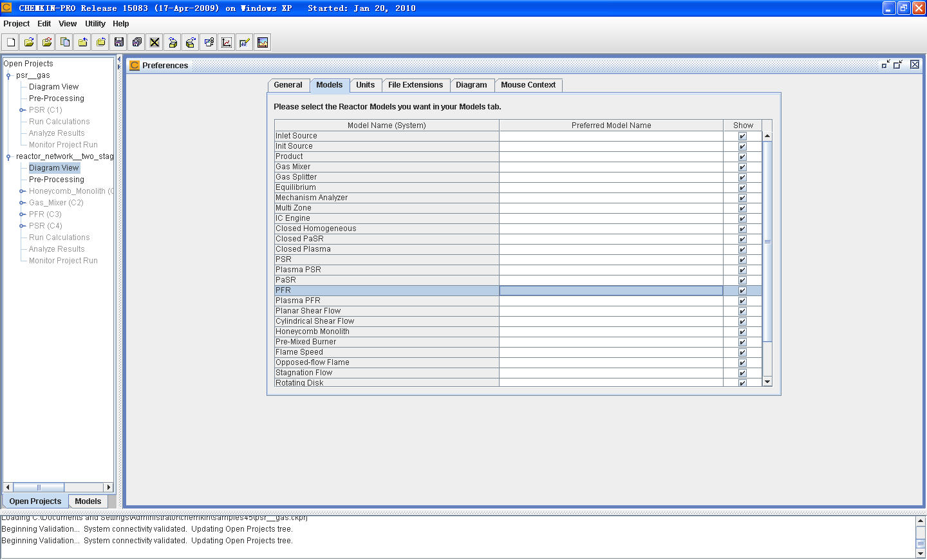Viewport: 927px width, 560px height.
Task: Click the blue squares with gears icon
Action: click(209, 42)
